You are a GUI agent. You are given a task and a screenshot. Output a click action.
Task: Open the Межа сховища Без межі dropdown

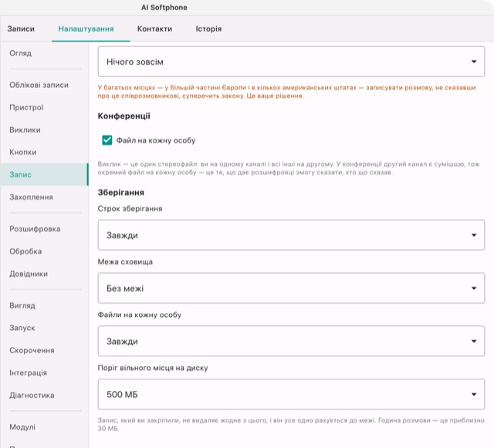tap(291, 288)
